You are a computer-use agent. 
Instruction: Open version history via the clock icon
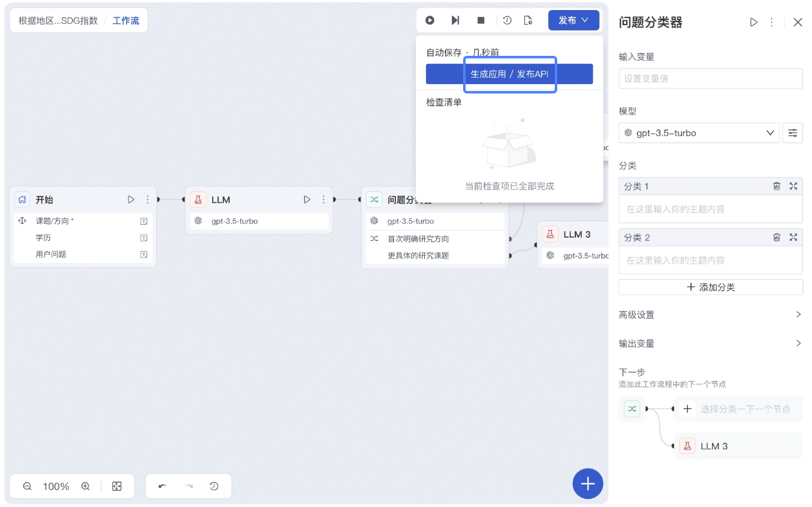pyautogui.click(x=507, y=20)
